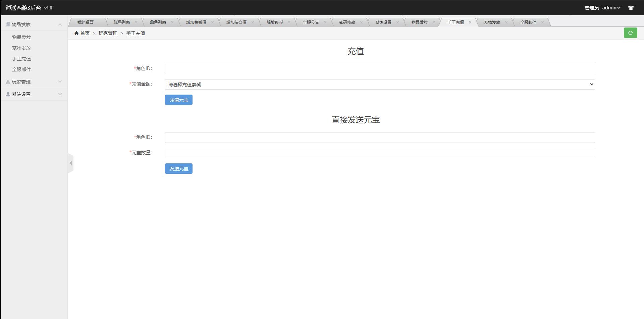Screen dimensions: 644x319
Task: Switch to the 宠物发放 tab
Action: click(491, 22)
